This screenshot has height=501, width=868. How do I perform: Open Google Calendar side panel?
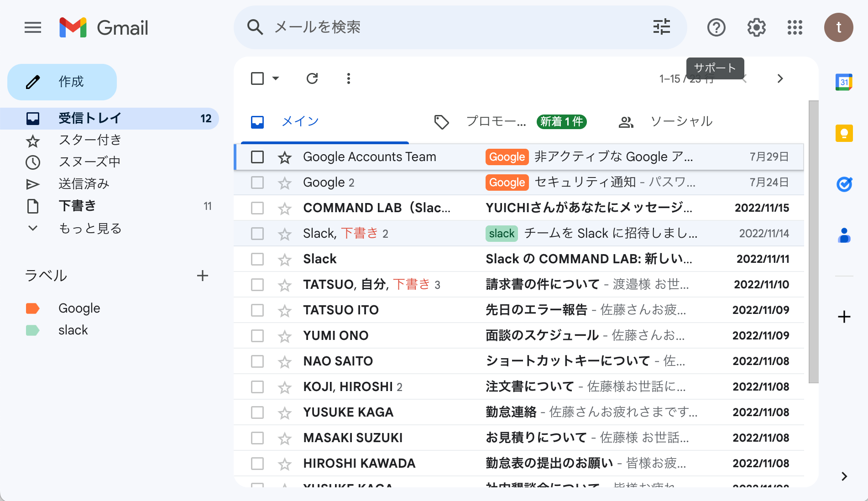[844, 82]
